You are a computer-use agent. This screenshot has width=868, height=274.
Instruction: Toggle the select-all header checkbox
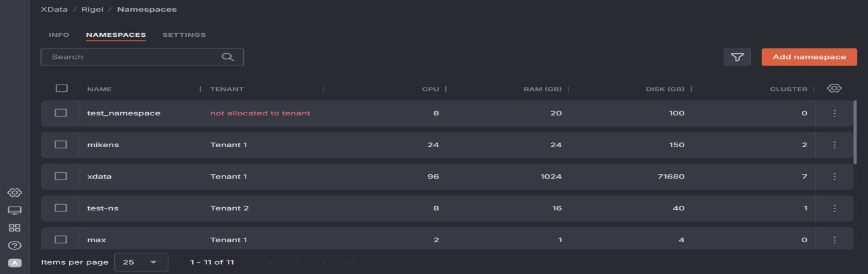point(61,88)
